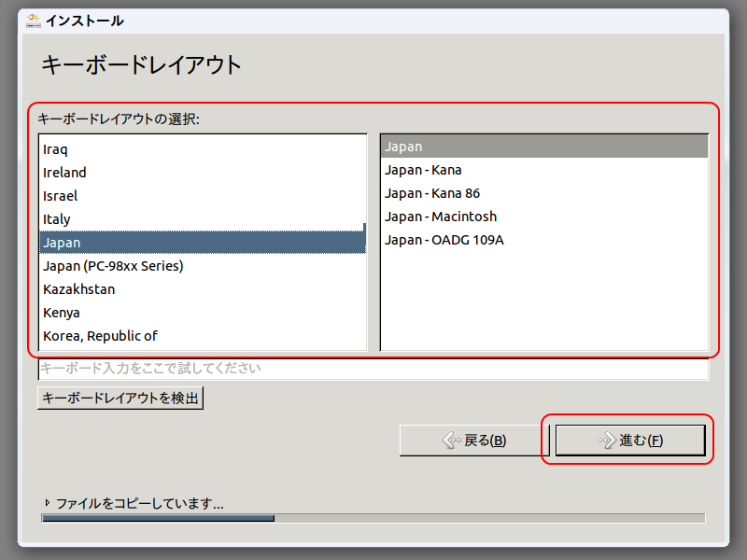Choose the Japan - OADG 109A variant
Image resolution: width=747 pixels, height=560 pixels.
(x=544, y=240)
